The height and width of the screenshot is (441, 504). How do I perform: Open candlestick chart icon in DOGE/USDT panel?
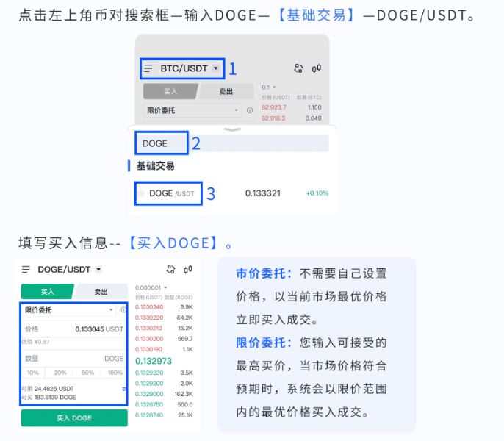[188, 270]
